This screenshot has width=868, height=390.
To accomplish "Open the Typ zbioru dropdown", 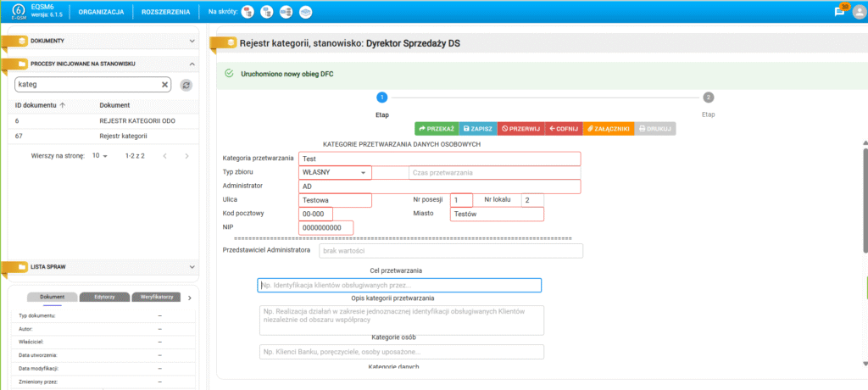I will tap(364, 173).
